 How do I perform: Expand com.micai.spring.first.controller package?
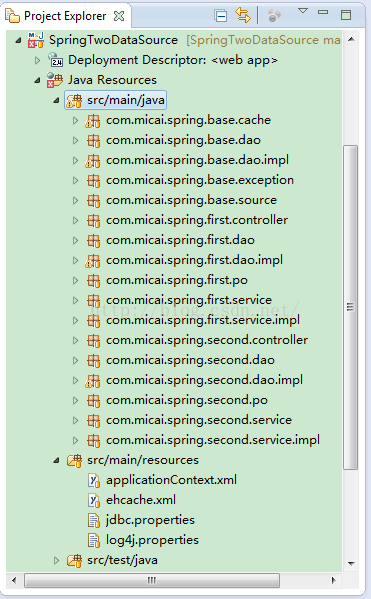76,220
